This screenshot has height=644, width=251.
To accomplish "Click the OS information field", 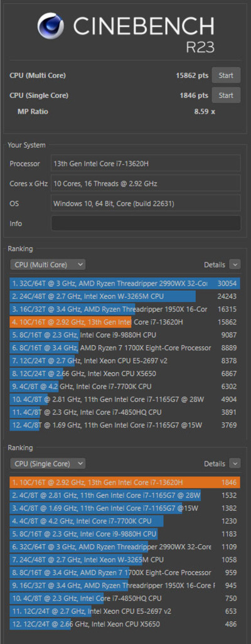I will [146, 203].
